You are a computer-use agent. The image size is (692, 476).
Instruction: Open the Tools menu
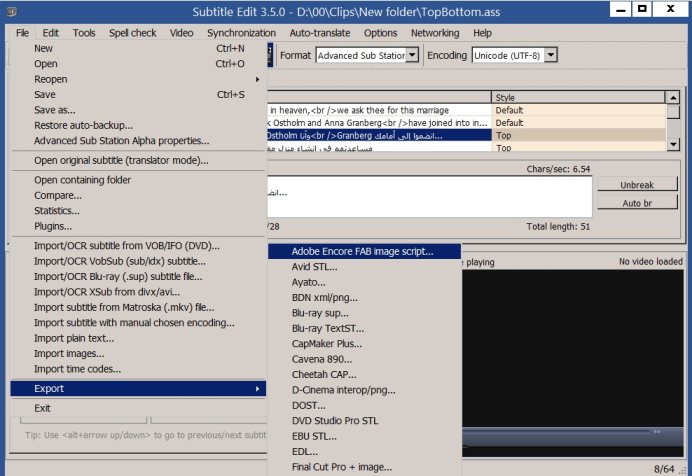(84, 33)
